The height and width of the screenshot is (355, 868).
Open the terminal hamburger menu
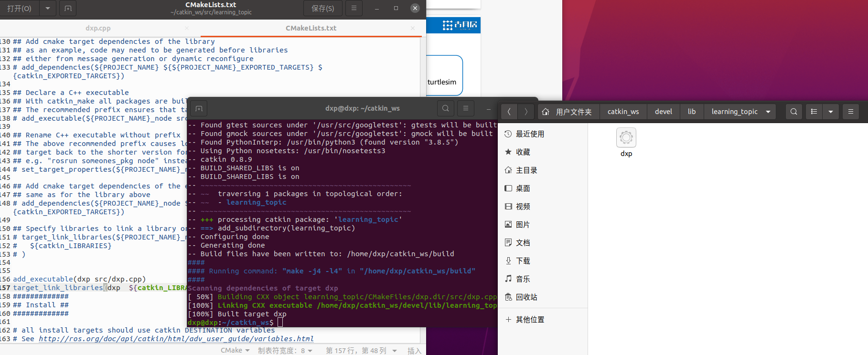(466, 108)
